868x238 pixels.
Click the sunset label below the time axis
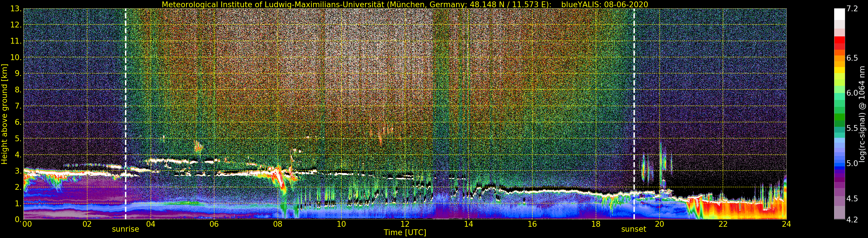[x=633, y=229]
